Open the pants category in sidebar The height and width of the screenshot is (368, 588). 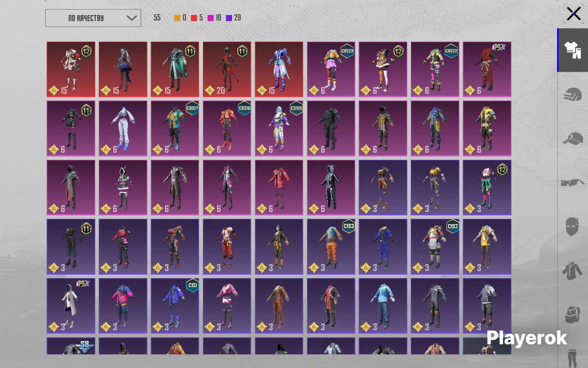(573, 358)
